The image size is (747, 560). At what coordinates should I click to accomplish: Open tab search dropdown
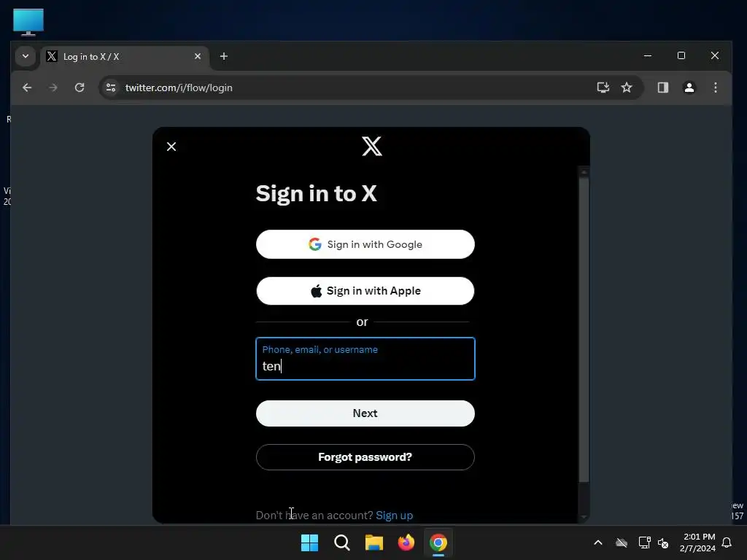(x=26, y=56)
